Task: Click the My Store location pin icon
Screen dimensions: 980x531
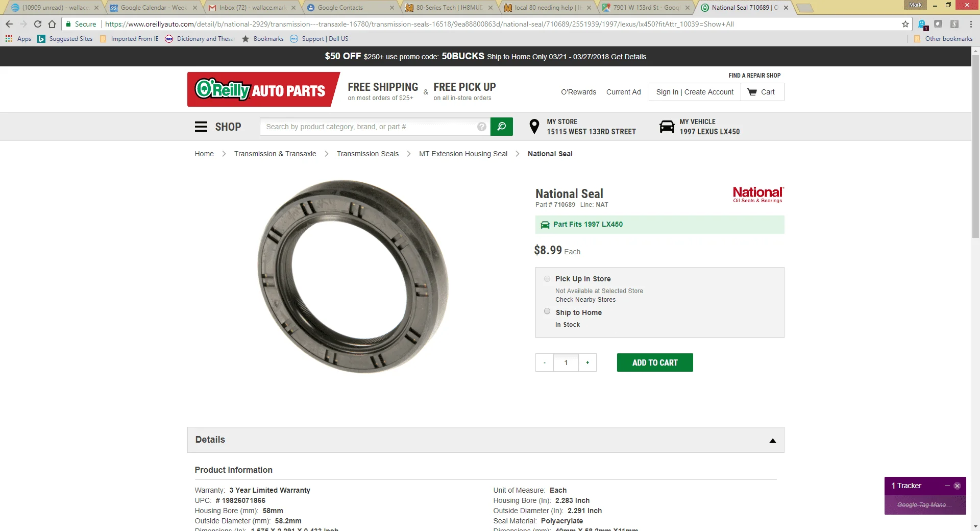Action: (x=534, y=127)
